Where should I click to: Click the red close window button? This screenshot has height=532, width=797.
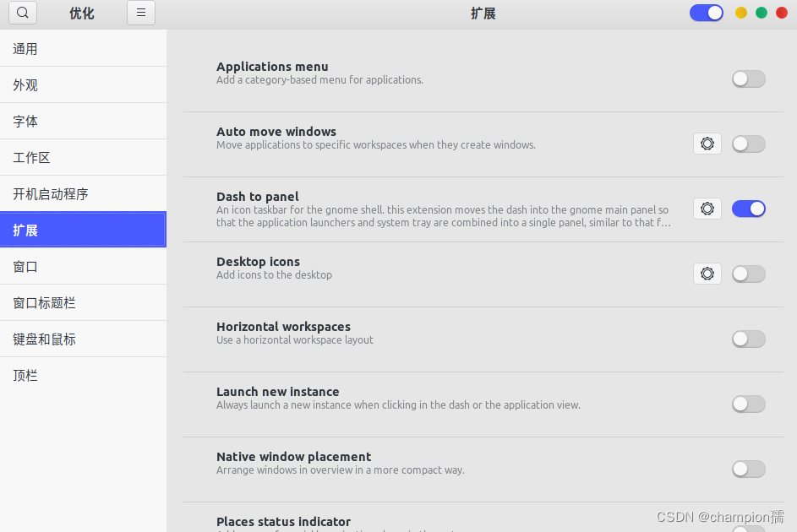[782, 13]
